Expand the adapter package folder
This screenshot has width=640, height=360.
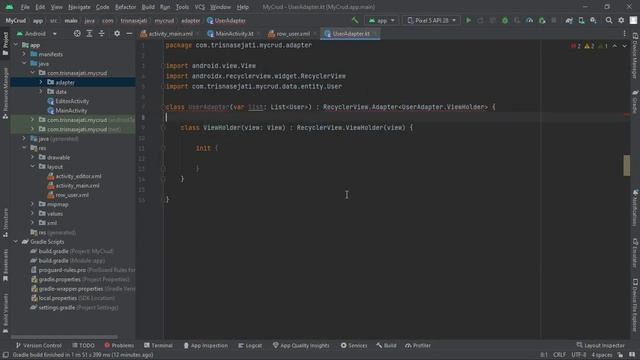click(41, 82)
